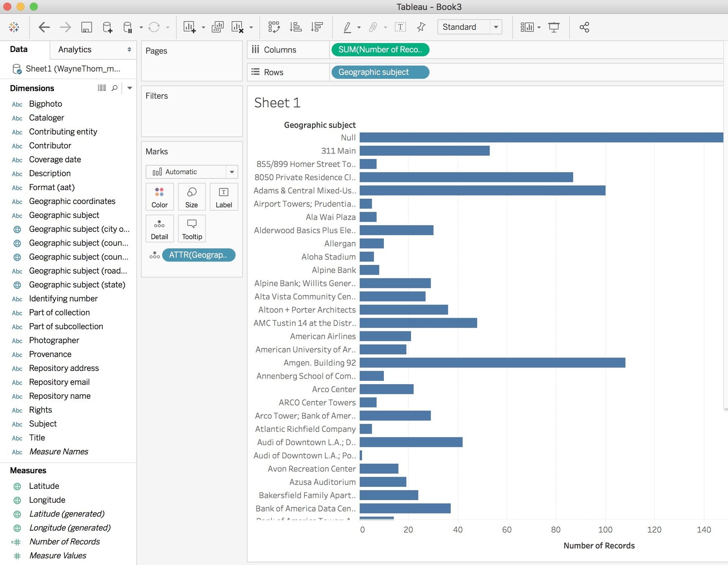Show mark labels T icon
This screenshot has width=728, height=565.
[x=400, y=27]
